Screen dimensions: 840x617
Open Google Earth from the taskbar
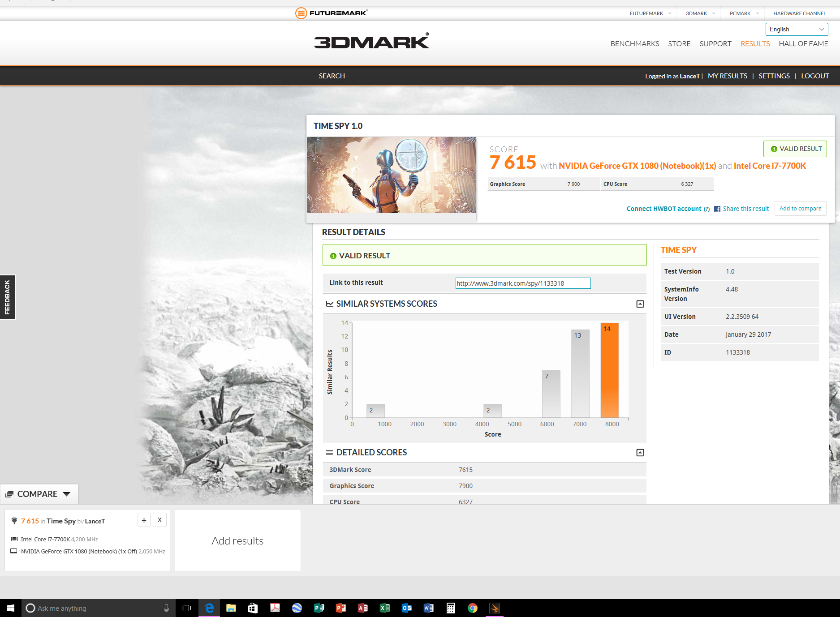pyautogui.click(x=297, y=608)
